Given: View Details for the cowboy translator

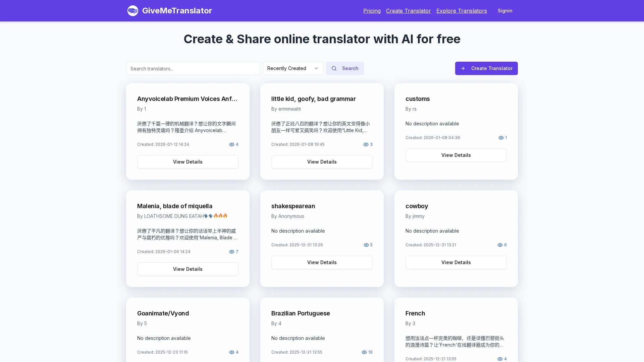Looking at the screenshot, I should click(456, 262).
